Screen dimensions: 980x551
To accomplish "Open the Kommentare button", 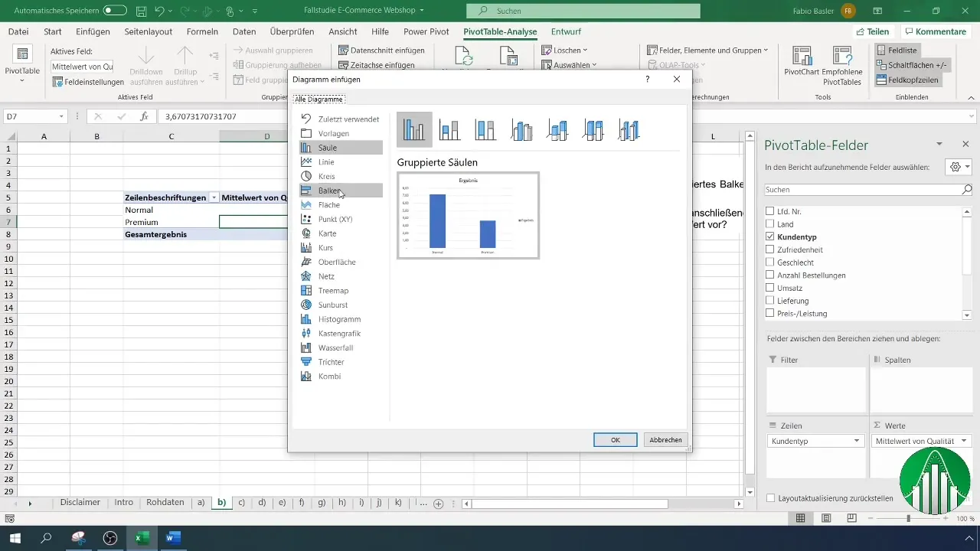I will click(936, 32).
